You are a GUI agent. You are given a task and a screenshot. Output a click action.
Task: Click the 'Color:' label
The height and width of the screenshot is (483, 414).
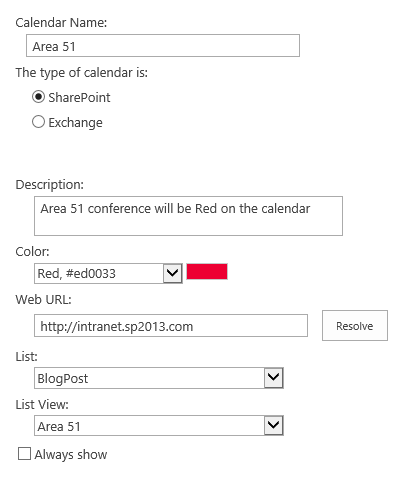(32, 252)
